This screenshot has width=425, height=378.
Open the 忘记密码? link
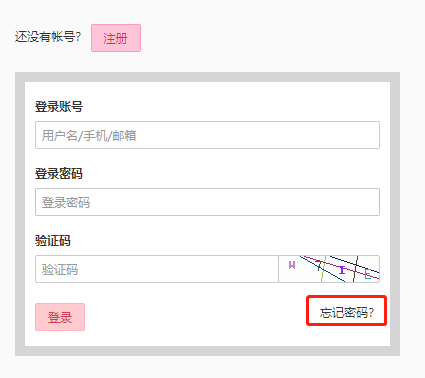(x=347, y=313)
